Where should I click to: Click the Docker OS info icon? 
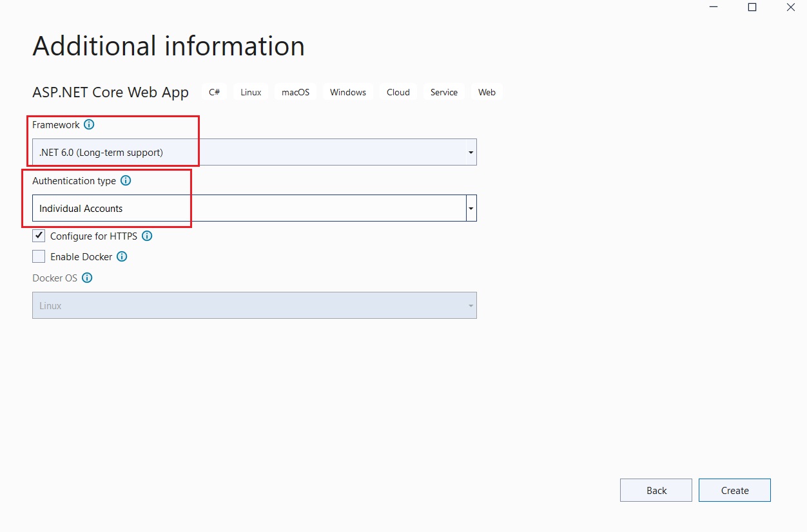coord(87,278)
